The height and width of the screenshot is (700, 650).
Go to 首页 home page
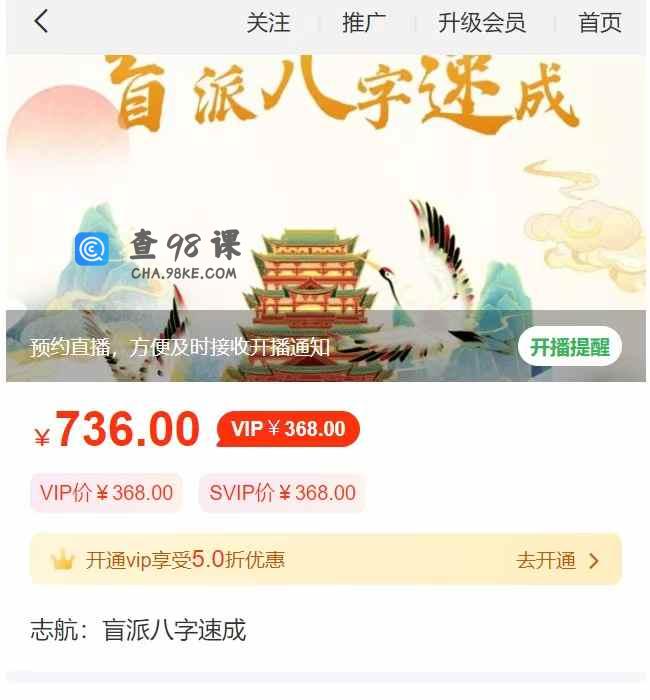click(600, 22)
